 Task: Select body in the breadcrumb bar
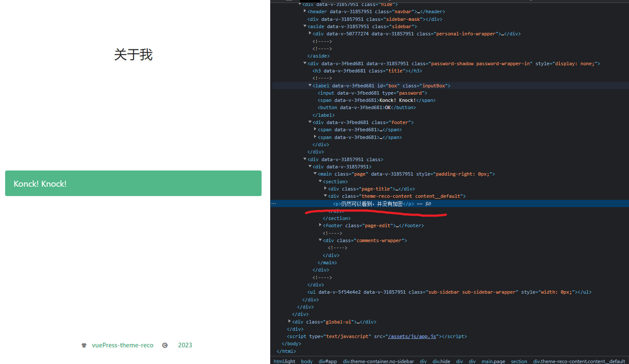[307, 361]
